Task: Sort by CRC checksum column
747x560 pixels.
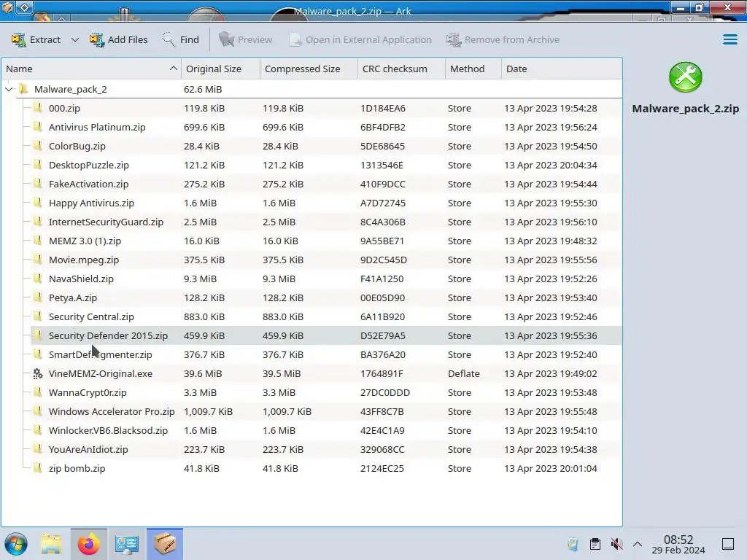Action: click(402, 69)
